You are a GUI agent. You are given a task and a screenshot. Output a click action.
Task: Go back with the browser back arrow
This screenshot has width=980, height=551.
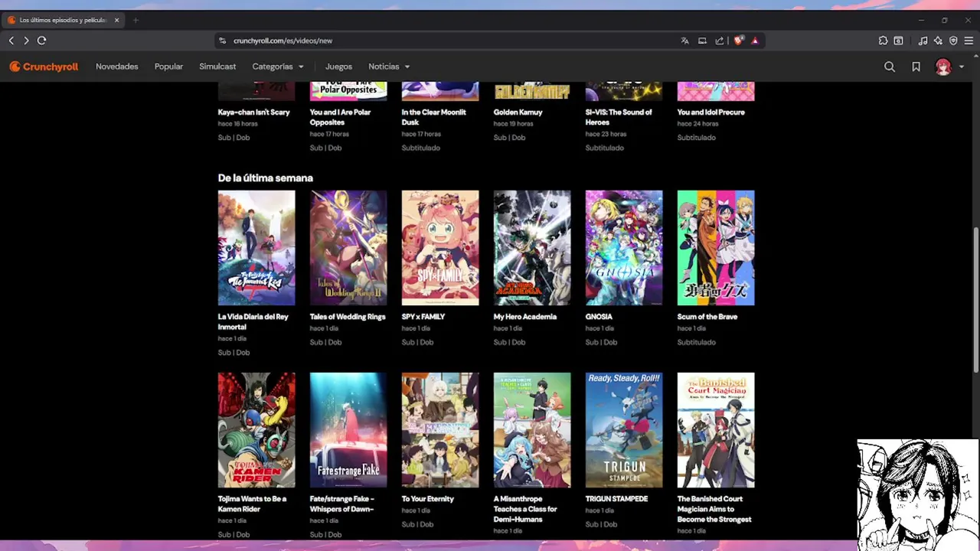tap(11, 41)
